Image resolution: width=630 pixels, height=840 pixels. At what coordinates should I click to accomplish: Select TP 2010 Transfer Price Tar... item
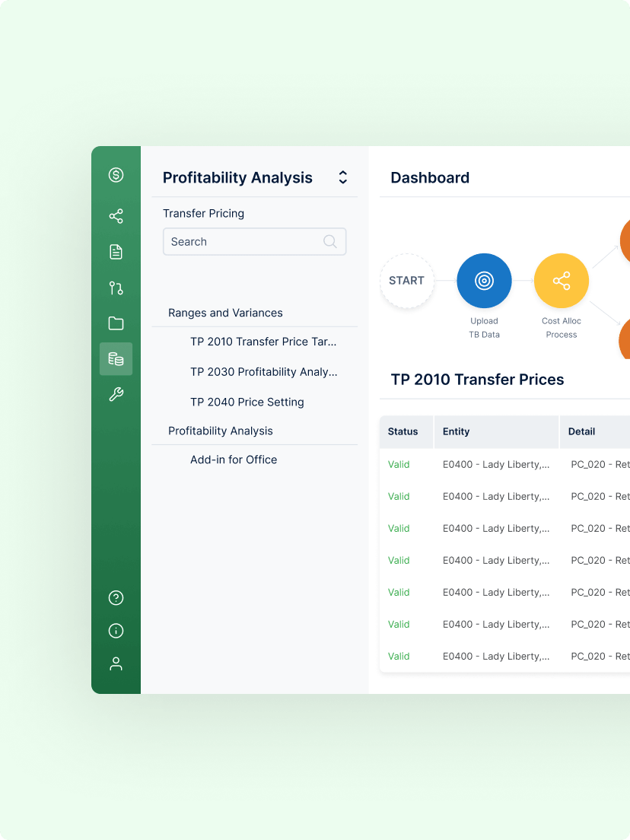pos(263,342)
